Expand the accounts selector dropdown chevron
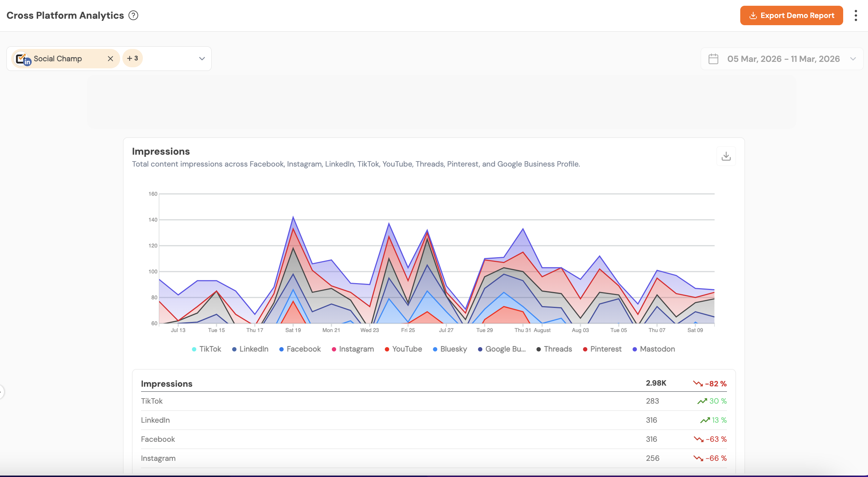 tap(202, 59)
